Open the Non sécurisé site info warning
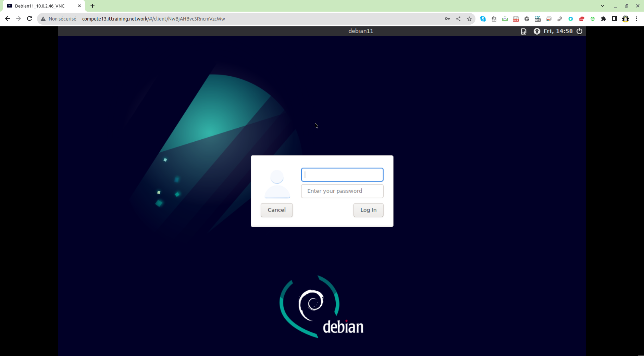The image size is (644, 356). click(x=59, y=19)
